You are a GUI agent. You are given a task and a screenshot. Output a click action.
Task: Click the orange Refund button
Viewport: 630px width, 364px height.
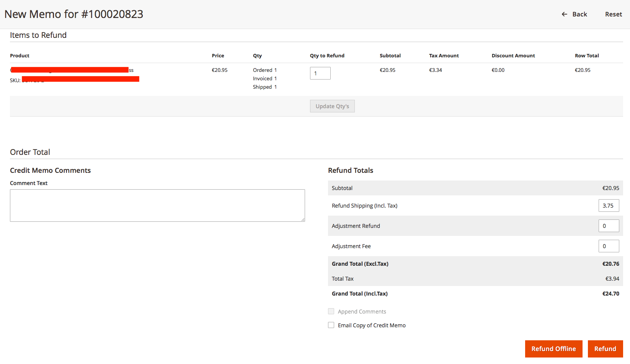pyautogui.click(x=605, y=348)
